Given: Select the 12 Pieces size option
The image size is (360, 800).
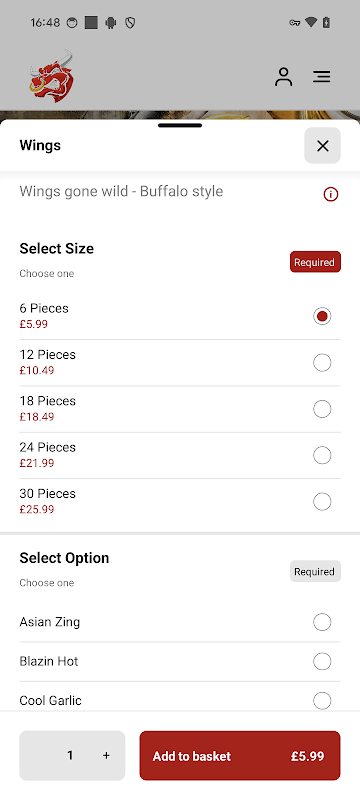Looking at the screenshot, I should pyautogui.click(x=180, y=363).
